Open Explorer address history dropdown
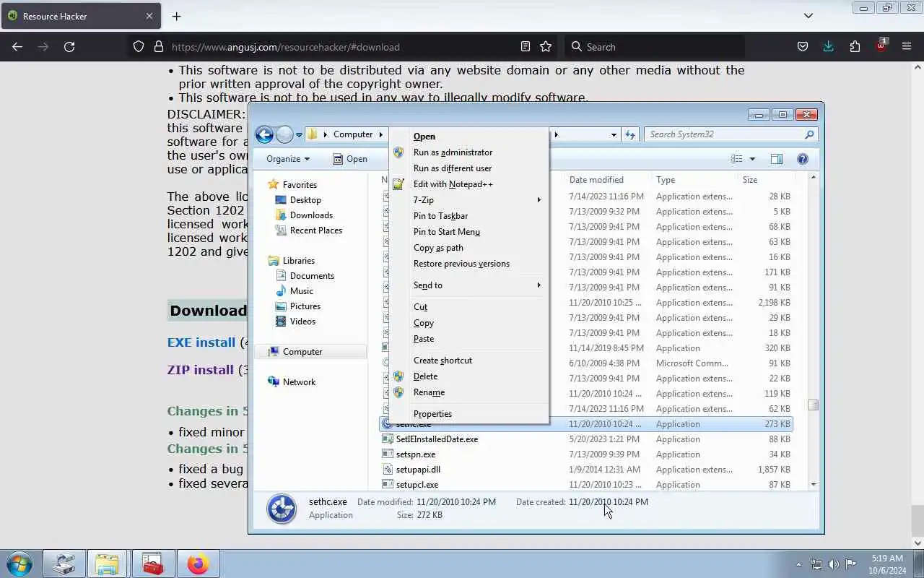Screen dimensions: 924x578 (614, 134)
